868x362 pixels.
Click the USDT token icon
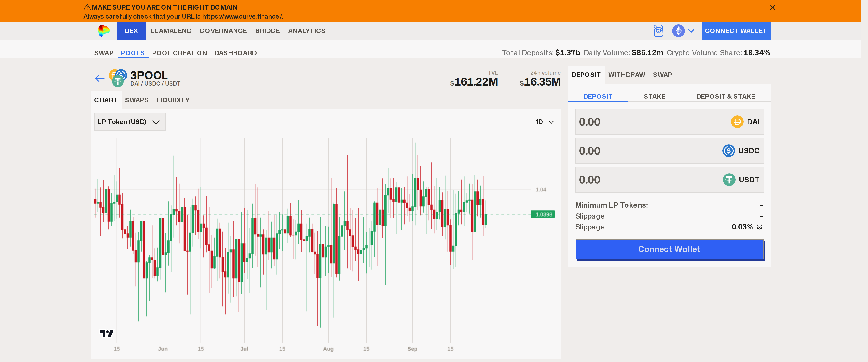[x=729, y=180]
